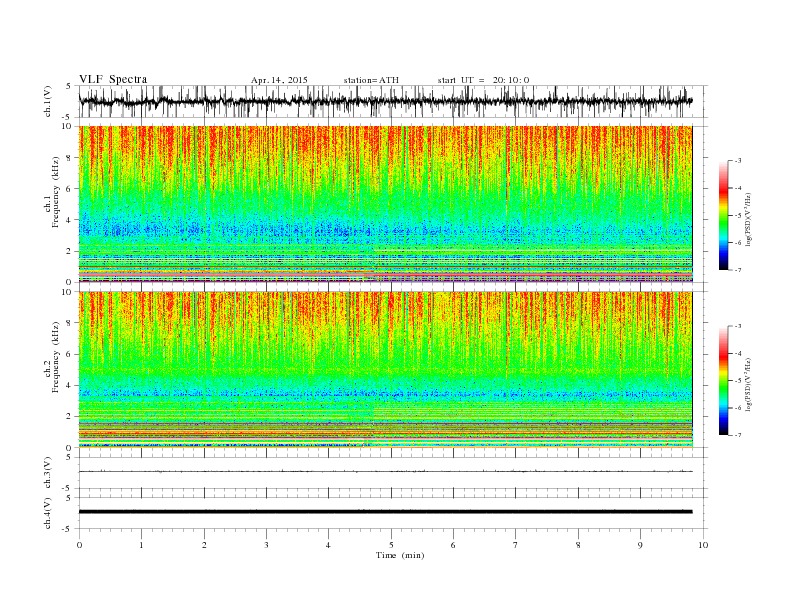
Task: Click the 'Time (min)' axis label
Action: pyautogui.click(x=400, y=555)
